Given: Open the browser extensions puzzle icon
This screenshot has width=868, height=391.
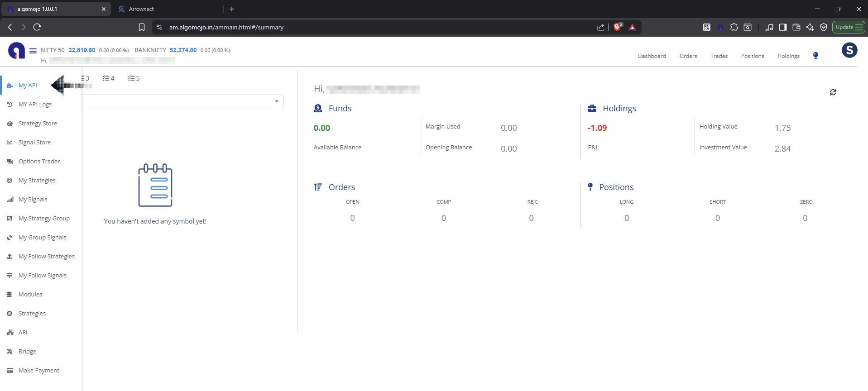Looking at the screenshot, I should click(x=734, y=27).
